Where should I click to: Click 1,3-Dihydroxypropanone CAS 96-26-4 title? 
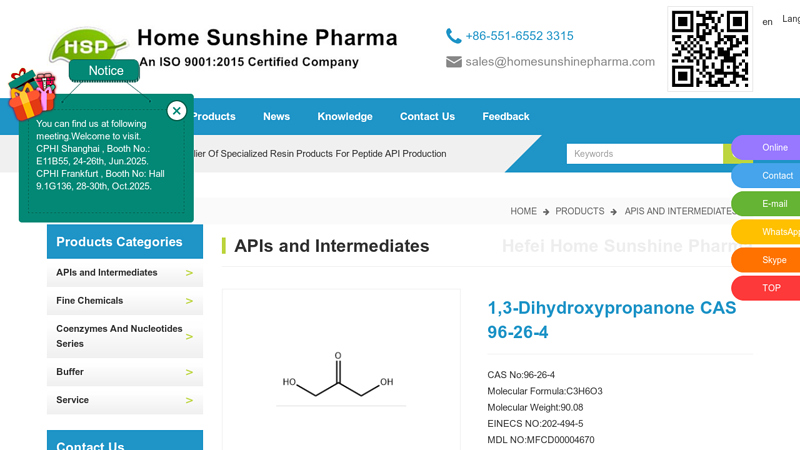(x=611, y=320)
